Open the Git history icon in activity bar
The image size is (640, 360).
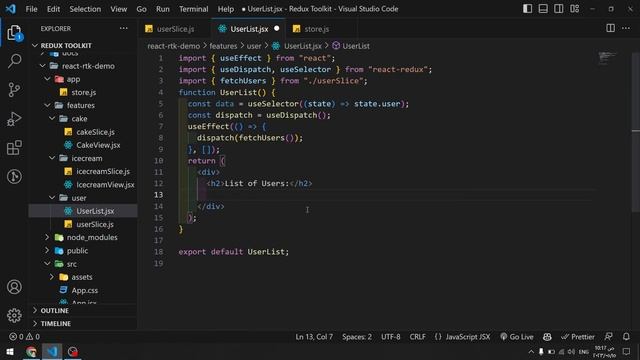point(14,176)
